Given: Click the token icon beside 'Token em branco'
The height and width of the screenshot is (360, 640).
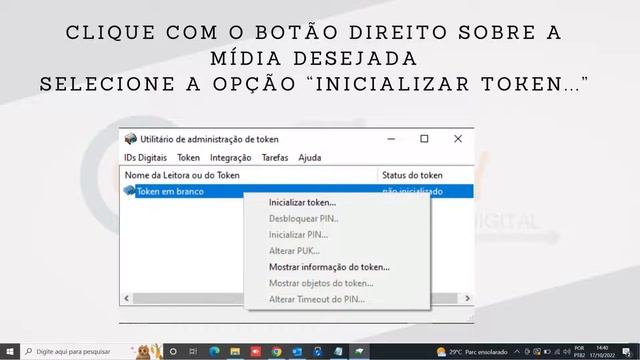Looking at the screenshot, I should [129, 191].
